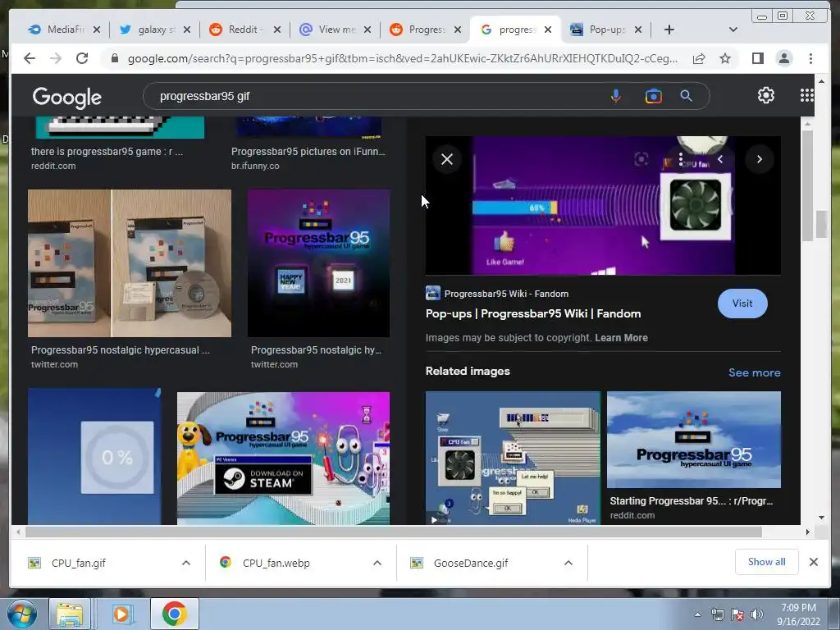This screenshot has width=840, height=630.
Task: Open Google quick settings gear
Action: (x=765, y=95)
